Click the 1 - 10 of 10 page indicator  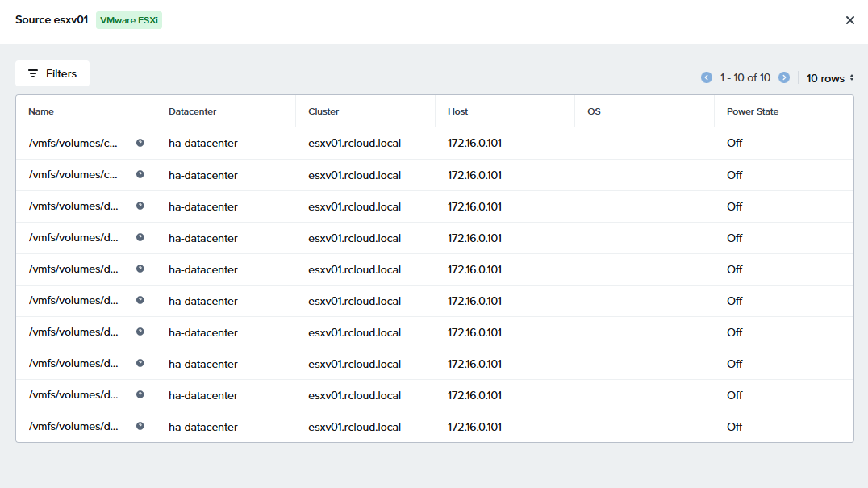click(745, 78)
